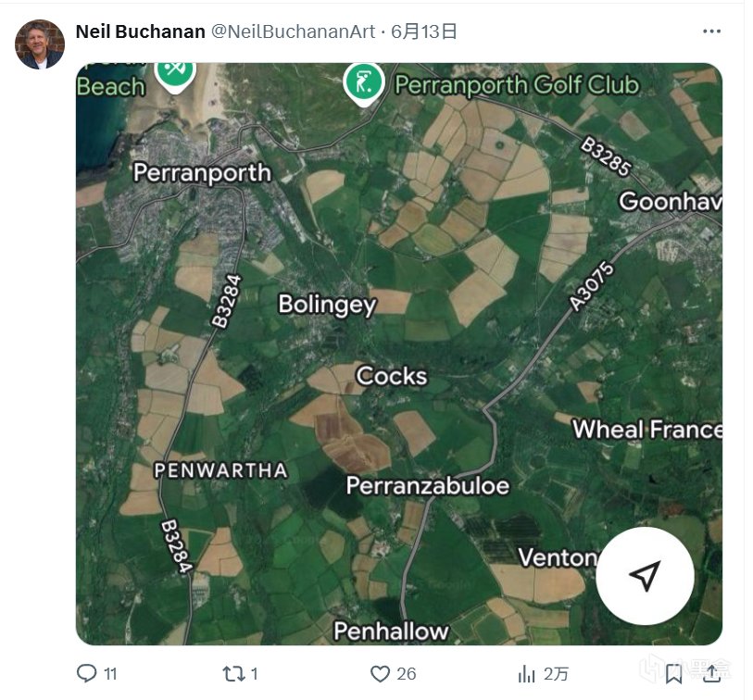
Task: Click the Perranporth label on map
Action: click(x=202, y=172)
